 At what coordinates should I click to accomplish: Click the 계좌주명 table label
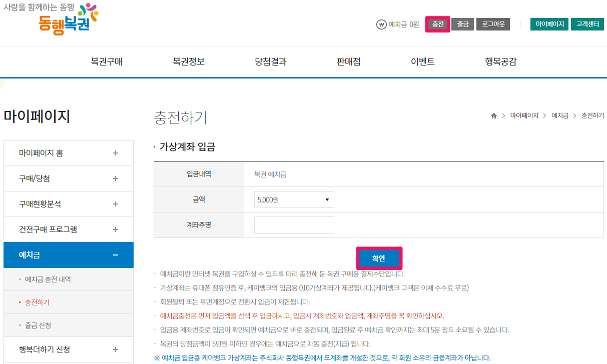[199, 225]
